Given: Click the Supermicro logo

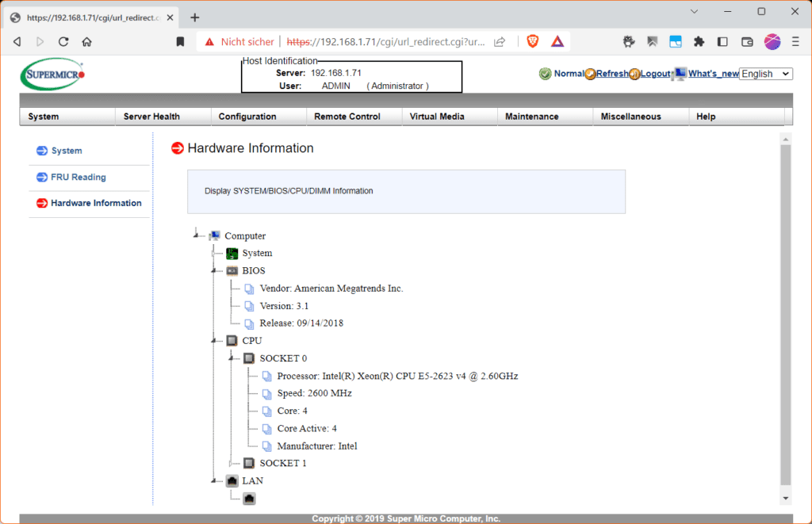Looking at the screenshot, I should point(52,74).
